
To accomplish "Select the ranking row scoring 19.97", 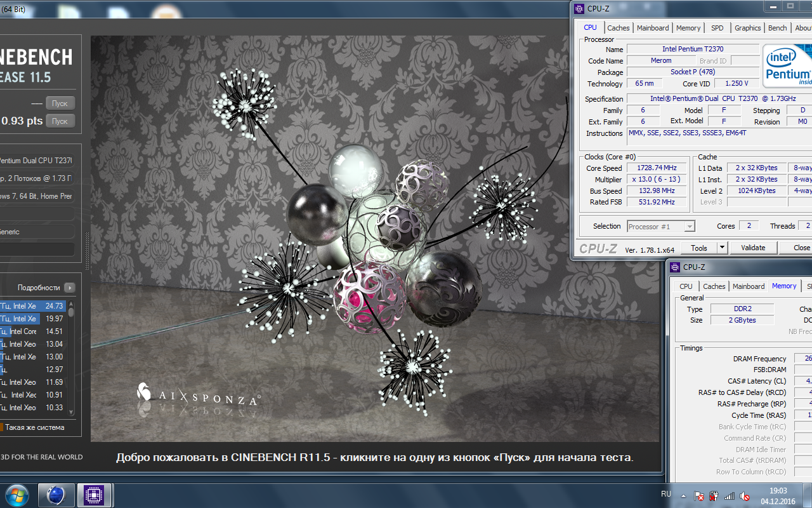I will click(x=32, y=319).
